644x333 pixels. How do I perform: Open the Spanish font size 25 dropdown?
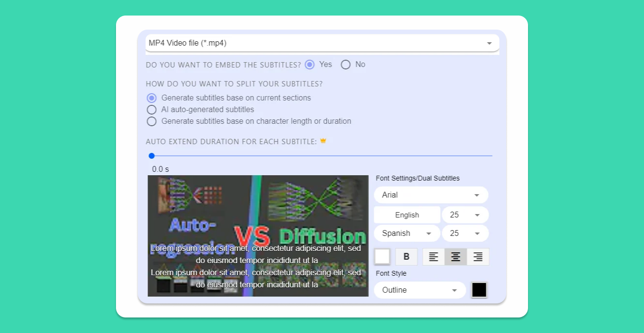[465, 233]
